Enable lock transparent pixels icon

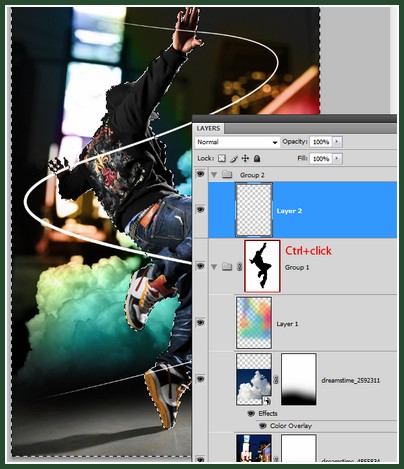pos(222,158)
